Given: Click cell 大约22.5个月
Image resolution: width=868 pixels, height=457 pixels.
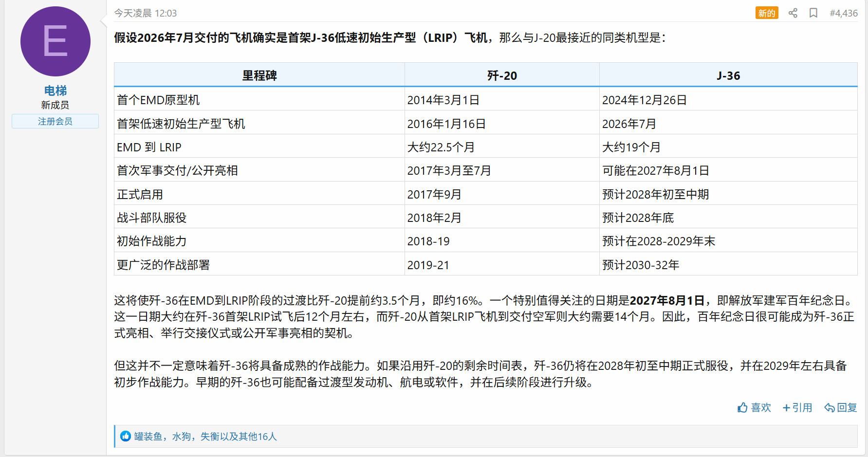Looking at the screenshot, I should (502, 147).
